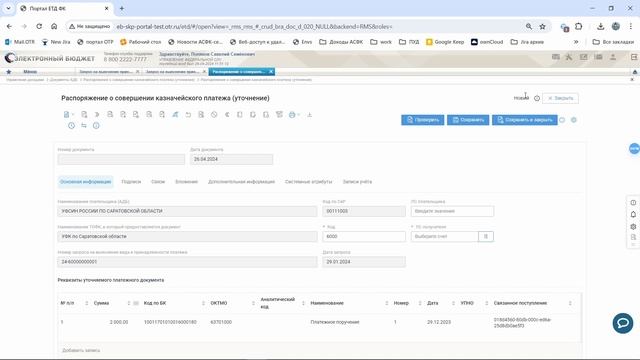Close the active Распоряжение о соверше... portal tab
Image resolution: width=640 pixels, height=360 pixels.
[x=271, y=72]
